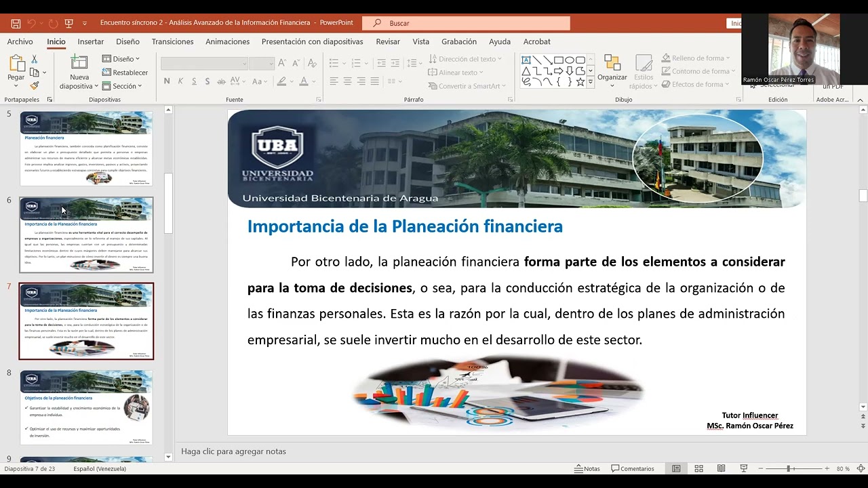868x488 pixels.
Task: Toggle italic K formatting button
Action: point(180,81)
